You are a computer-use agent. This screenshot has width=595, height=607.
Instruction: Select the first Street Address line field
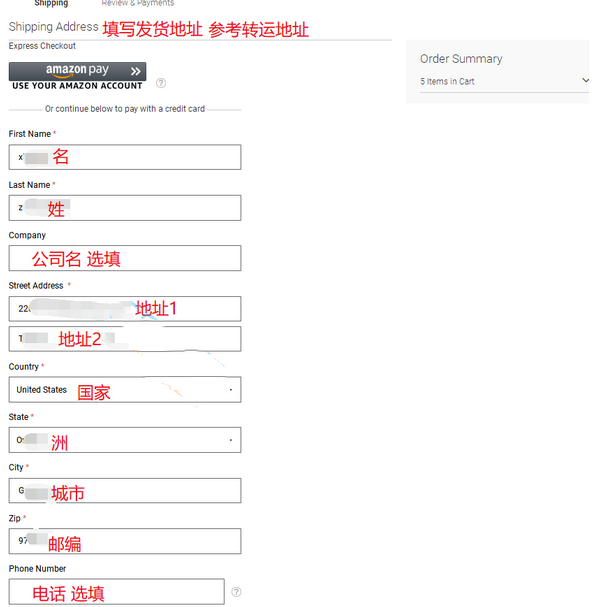point(125,309)
